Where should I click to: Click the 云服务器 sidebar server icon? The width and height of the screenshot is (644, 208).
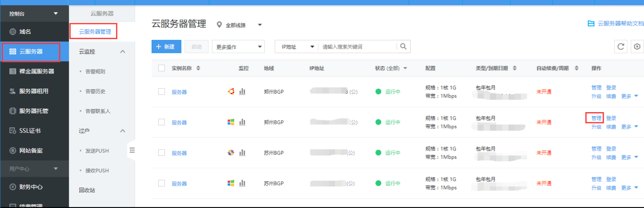click(13, 52)
